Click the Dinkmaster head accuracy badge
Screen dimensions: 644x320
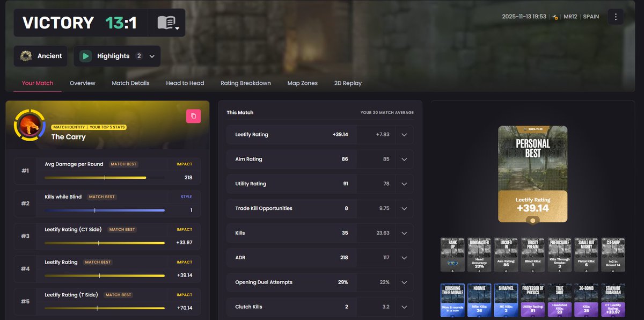coord(479,254)
